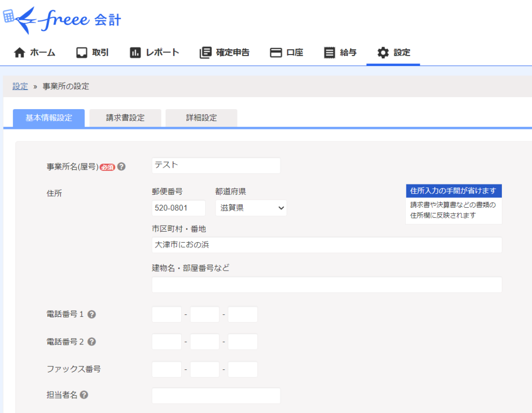Click the 設定 breadcrumb link
Screen dimensions: 532x413
pos(20,86)
